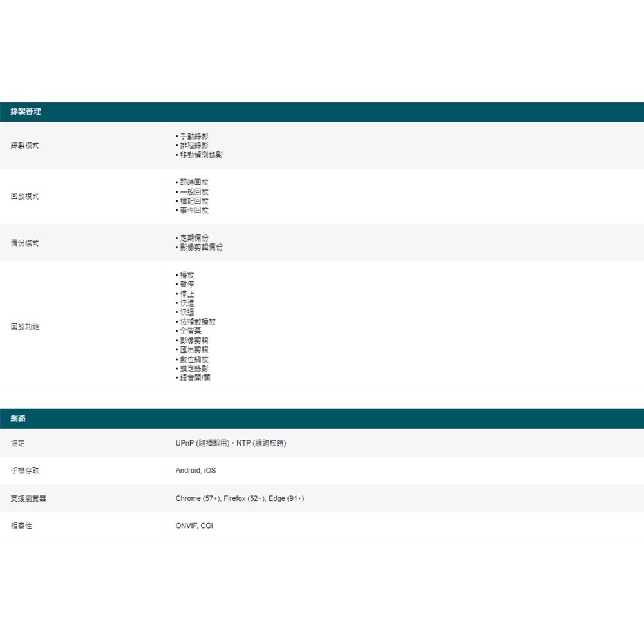Image resolution: width=644 pixels, height=644 pixels.
Task: Click the 錄製管理 section header
Action: tap(26, 111)
